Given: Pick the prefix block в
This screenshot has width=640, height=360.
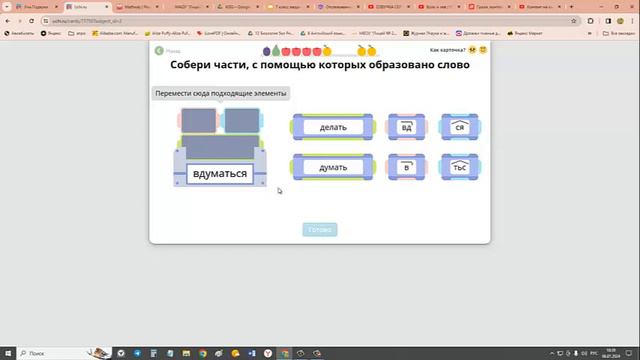Looking at the screenshot, I should (x=407, y=167).
